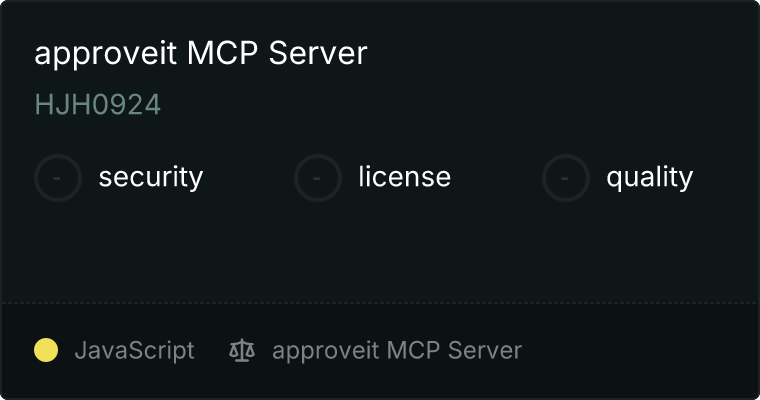The height and width of the screenshot is (400, 760).
Task: Click the security score circle indicator
Action: tap(58, 178)
